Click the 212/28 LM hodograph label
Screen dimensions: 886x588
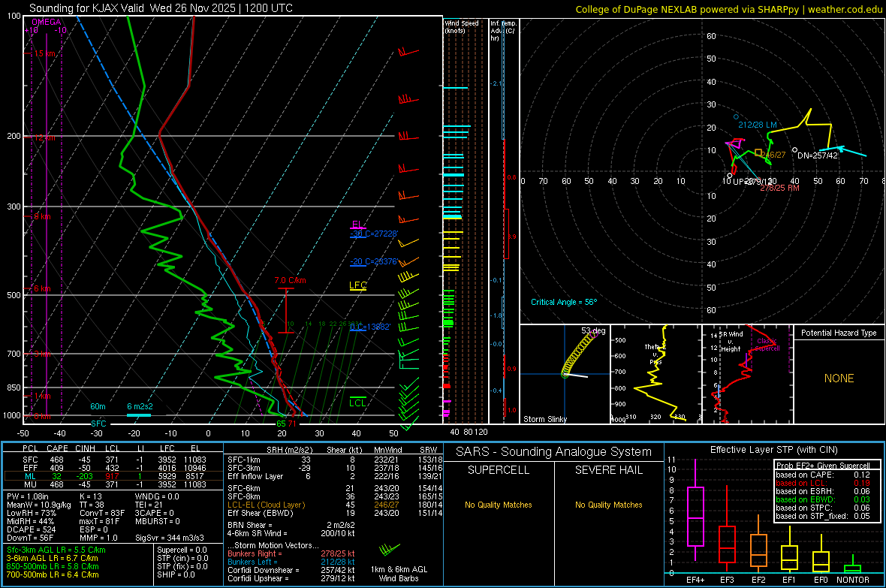click(x=757, y=125)
